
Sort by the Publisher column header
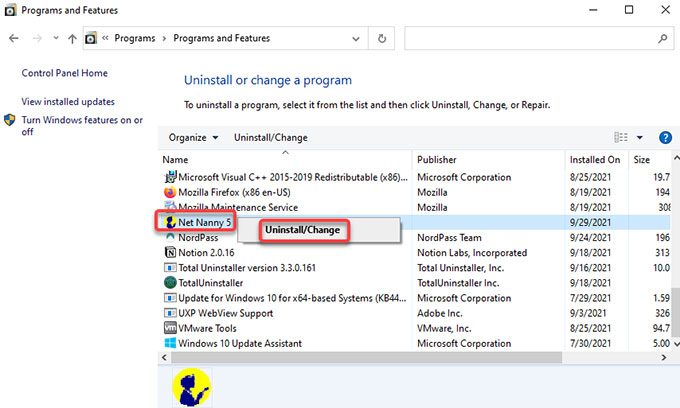437,160
